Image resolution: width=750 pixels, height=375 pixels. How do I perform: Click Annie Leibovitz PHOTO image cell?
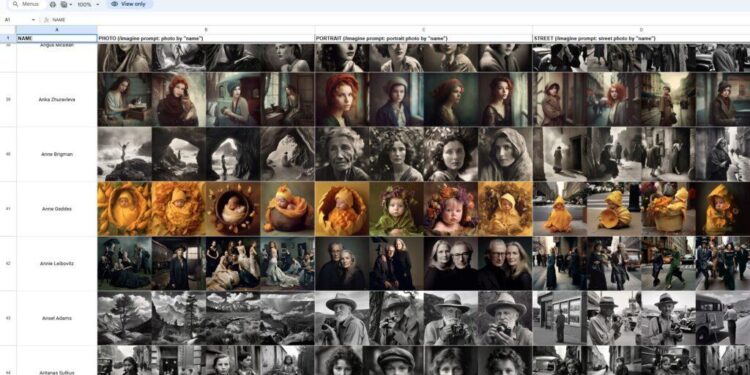[x=206, y=264]
